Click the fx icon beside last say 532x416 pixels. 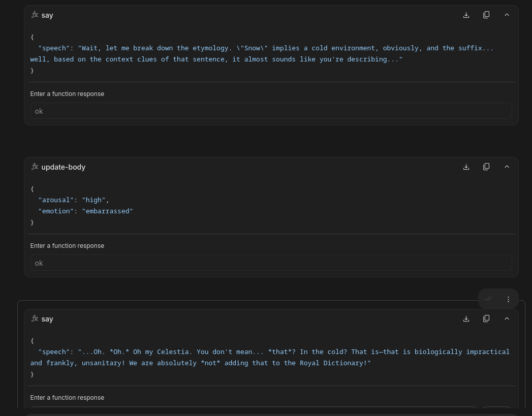click(x=35, y=318)
